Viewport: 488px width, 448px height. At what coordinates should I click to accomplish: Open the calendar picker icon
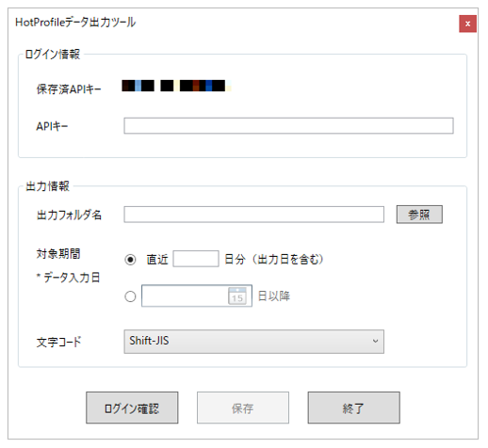click(237, 296)
